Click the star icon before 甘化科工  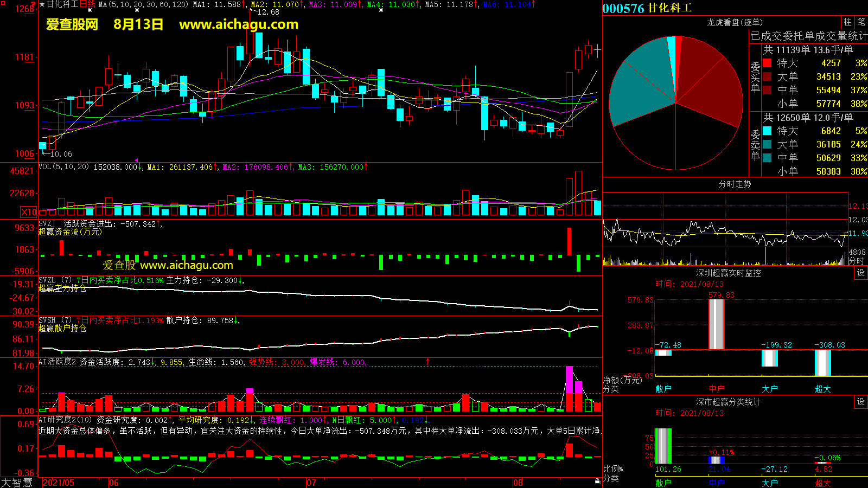42,4
